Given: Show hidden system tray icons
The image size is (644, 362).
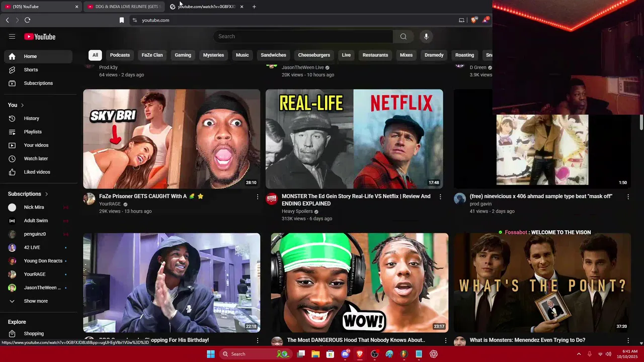Looking at the screenshot, I should tap(579, 354).
